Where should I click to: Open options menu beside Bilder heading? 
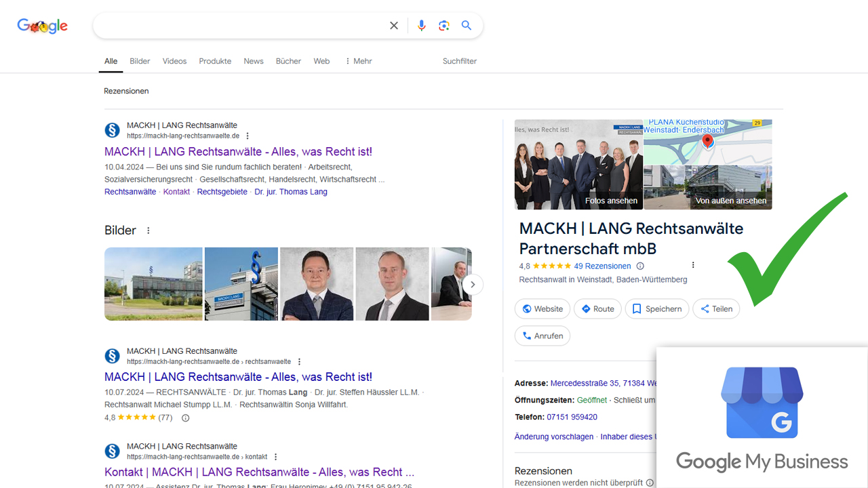pyautogui.click(x=149, y=230)
